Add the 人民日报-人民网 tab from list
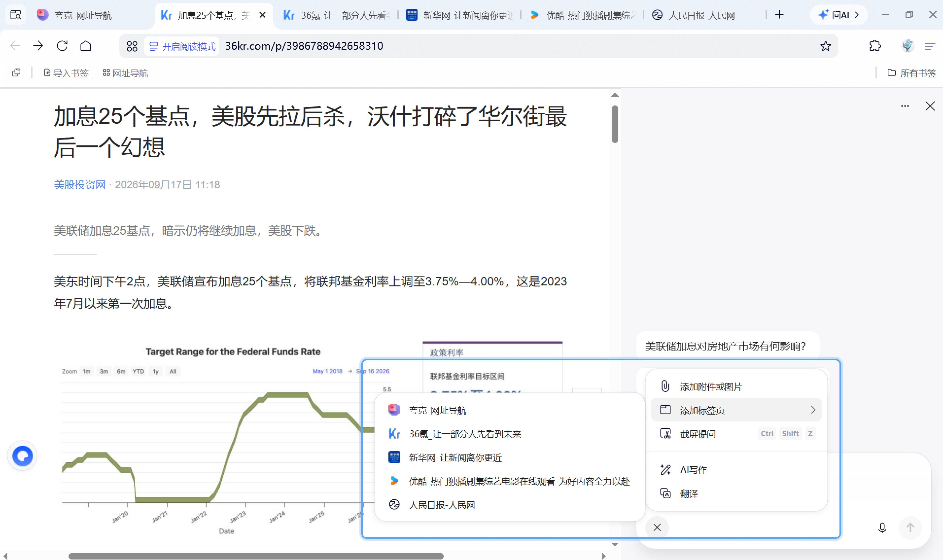The height and width of the screenshot is (560, 943). (x=509, y=505)
